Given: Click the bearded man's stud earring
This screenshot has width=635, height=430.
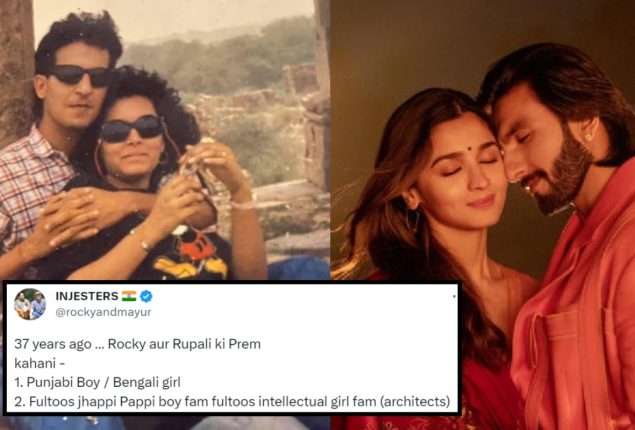Looking at the screenshot, I should 588,137.
